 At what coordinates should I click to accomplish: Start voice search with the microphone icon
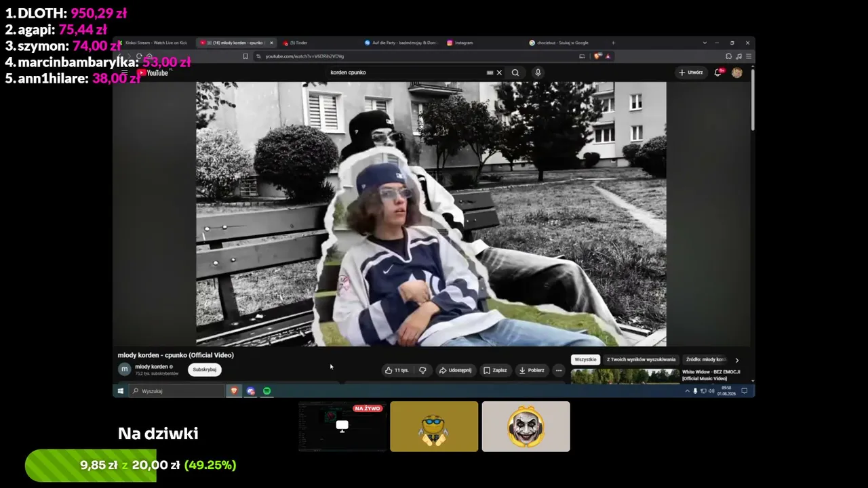tap(538, 73)
